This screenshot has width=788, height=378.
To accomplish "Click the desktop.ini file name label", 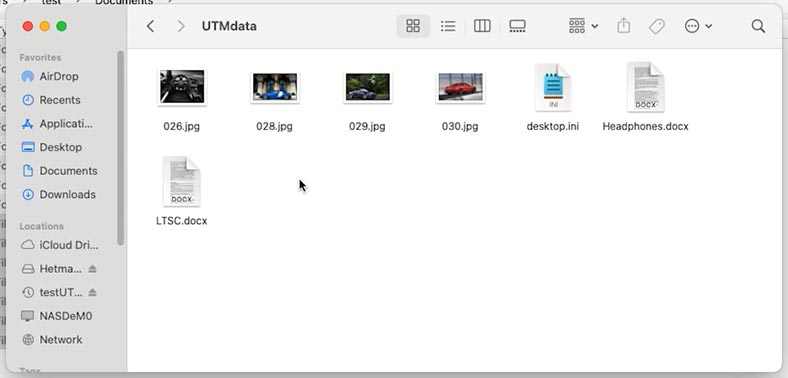I will point(553,127).
